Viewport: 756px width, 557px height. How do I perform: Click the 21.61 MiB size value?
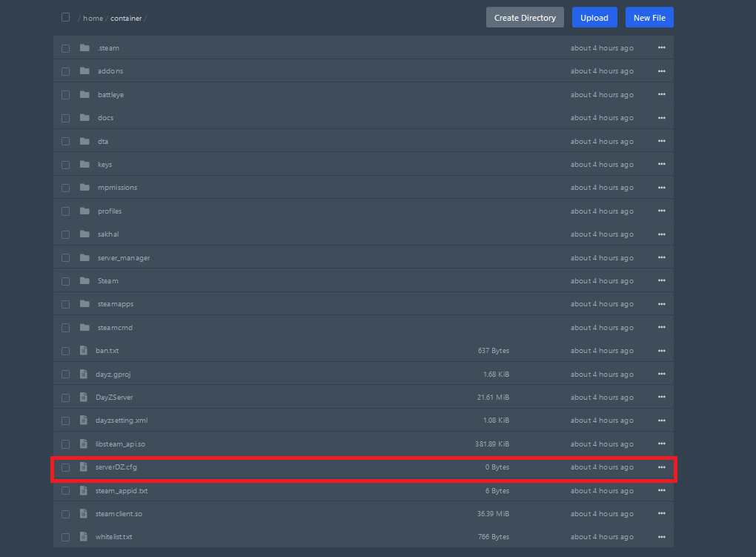pyautogui.click(x=493, y=398)
